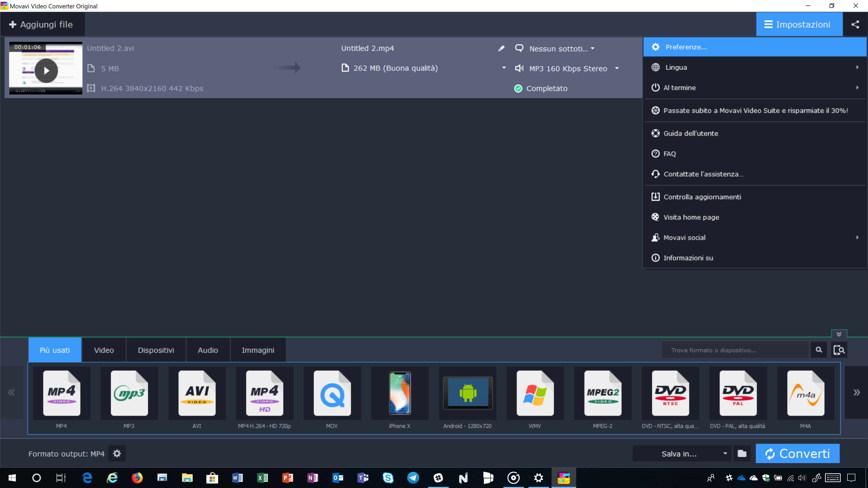Open the volume icon in system tray
The image size is (868, 488).
[x=802, y=478]
